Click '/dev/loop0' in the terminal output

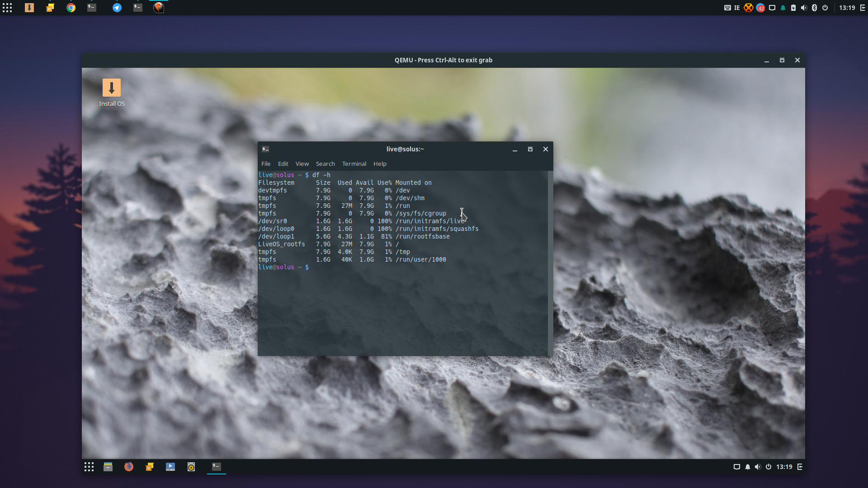pos(276,229)
